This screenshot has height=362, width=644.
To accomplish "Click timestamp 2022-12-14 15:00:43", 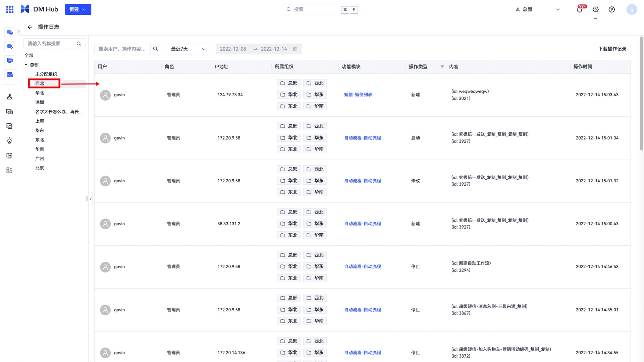I will point(597,224).
